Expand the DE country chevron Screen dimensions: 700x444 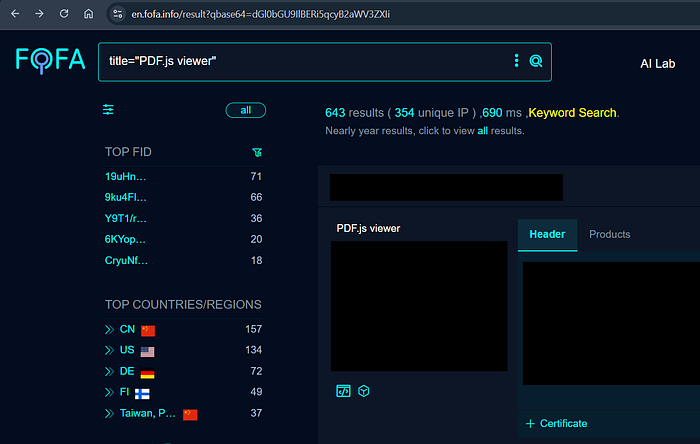(109, 371)
